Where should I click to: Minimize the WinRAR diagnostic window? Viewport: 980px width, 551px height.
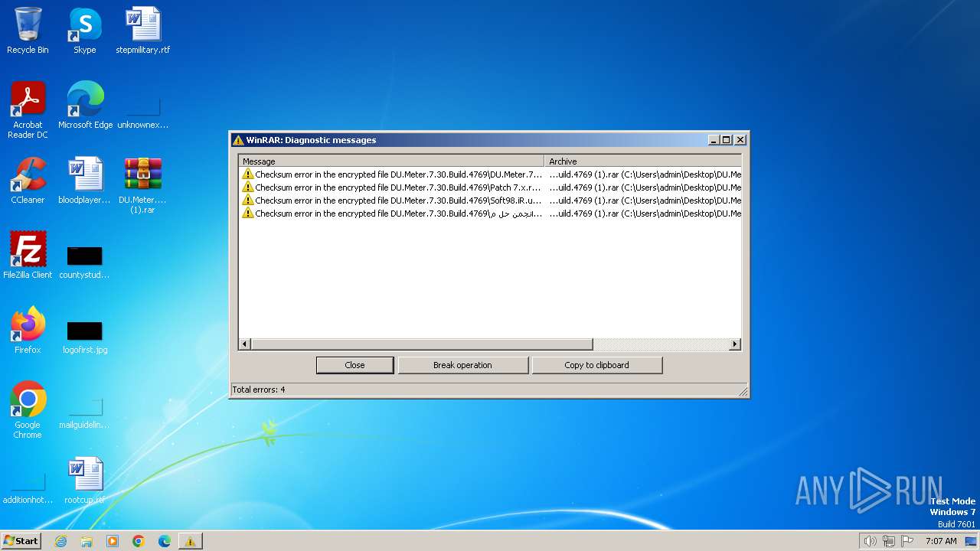pos(714,140)
